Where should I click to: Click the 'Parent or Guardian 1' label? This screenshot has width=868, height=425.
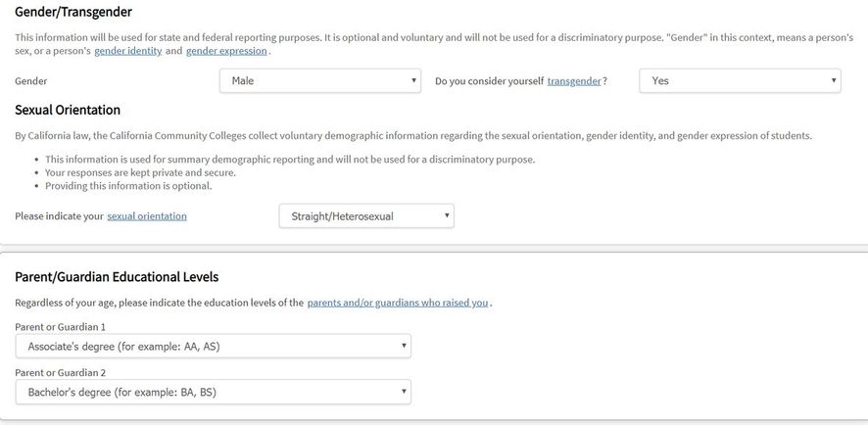click(x=61, y=326)
